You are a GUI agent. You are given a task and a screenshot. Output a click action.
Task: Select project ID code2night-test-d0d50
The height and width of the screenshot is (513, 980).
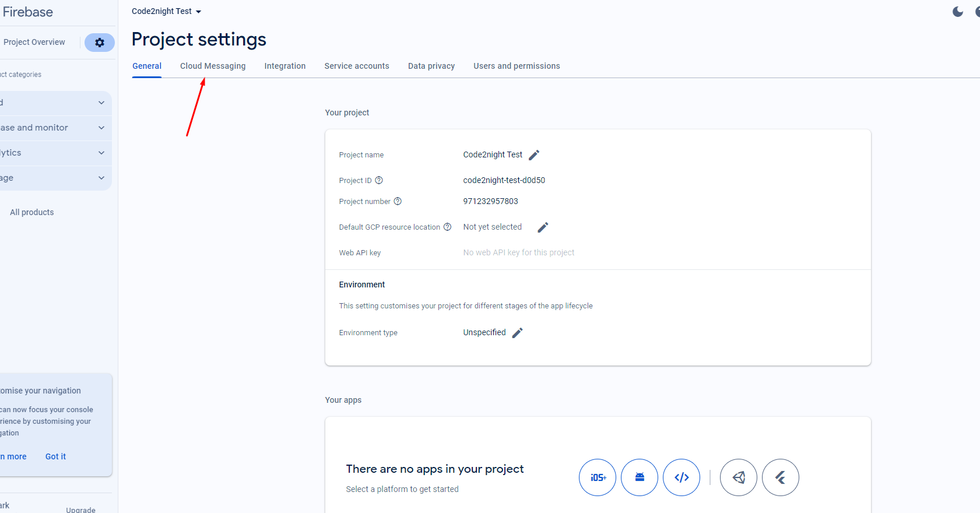tap(504, 180)
